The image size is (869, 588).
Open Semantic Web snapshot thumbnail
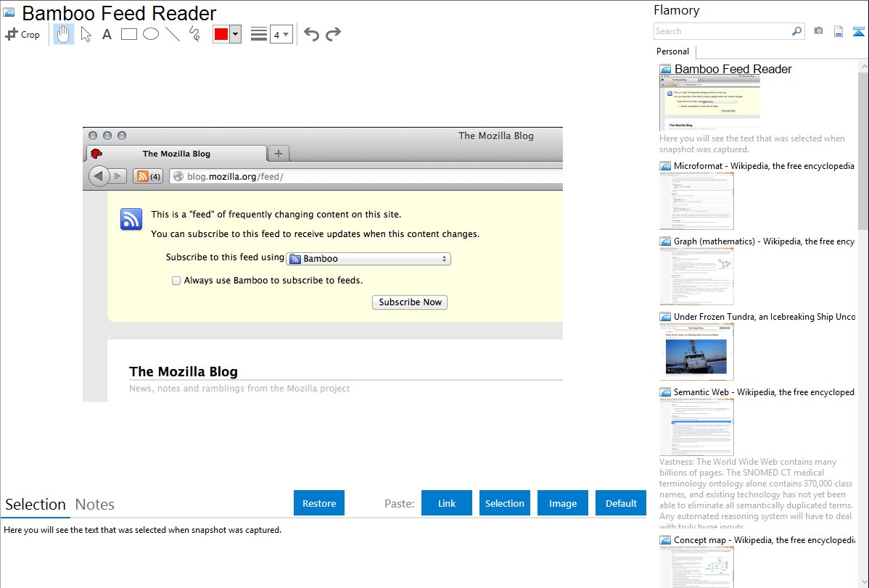point(696,427)
